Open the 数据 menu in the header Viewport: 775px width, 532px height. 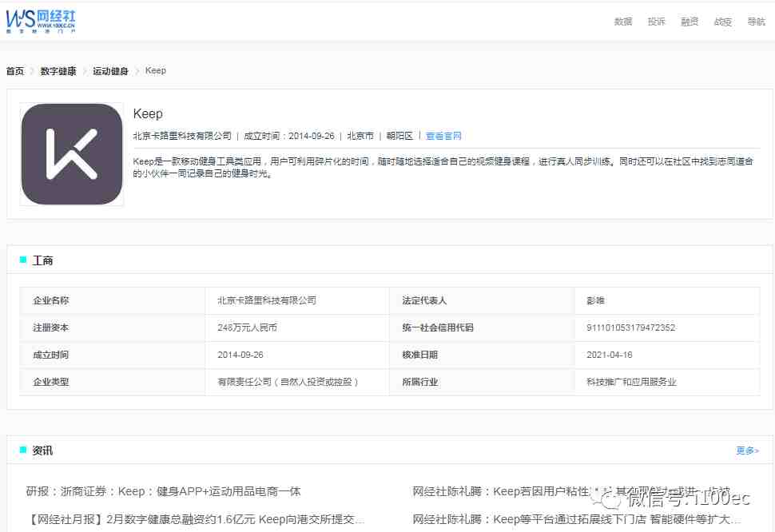623,22
